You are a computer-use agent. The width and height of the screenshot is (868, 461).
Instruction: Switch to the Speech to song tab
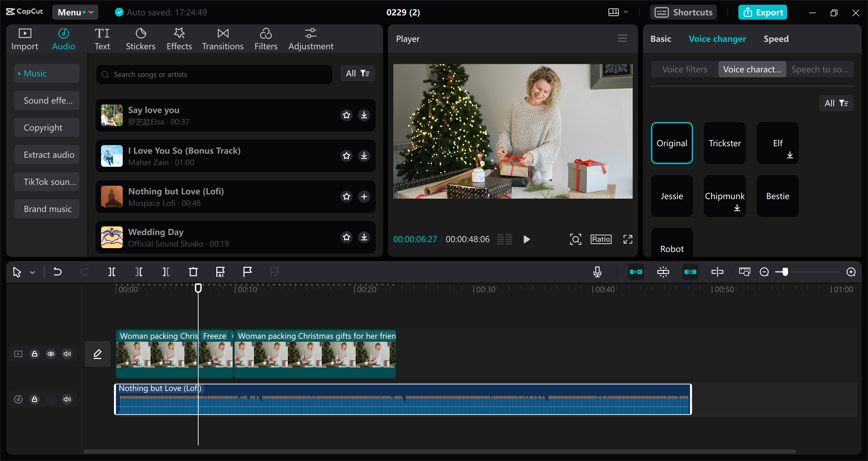click(x=820, y=69)
